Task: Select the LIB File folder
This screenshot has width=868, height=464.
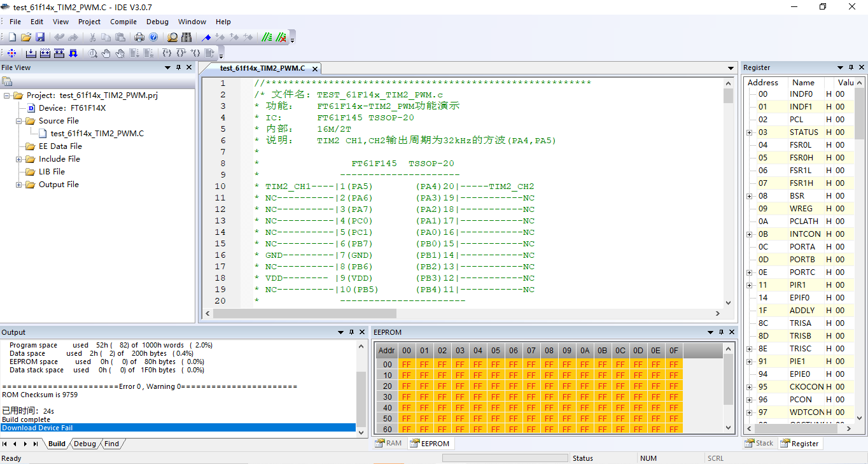Action: (x=52, y=172)
